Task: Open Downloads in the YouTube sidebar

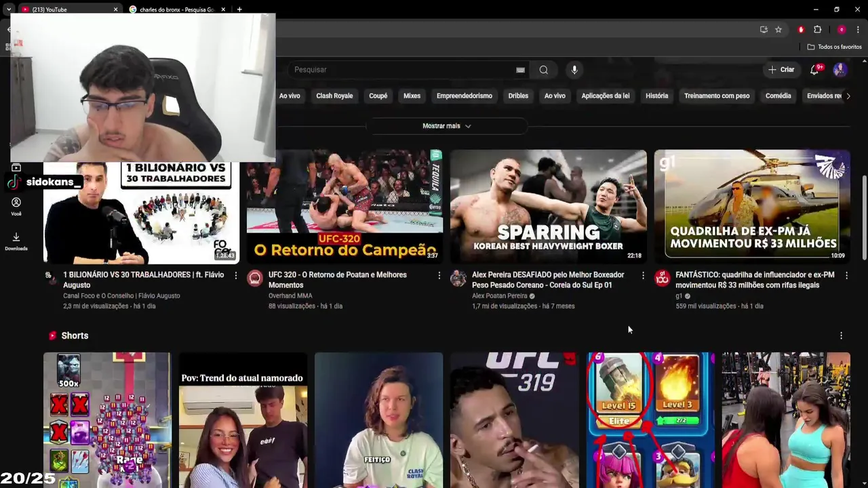Action: 16,241
